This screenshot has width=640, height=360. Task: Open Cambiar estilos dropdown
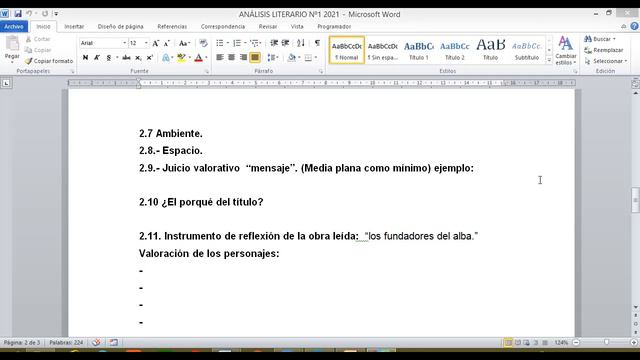tap(566, 51)
